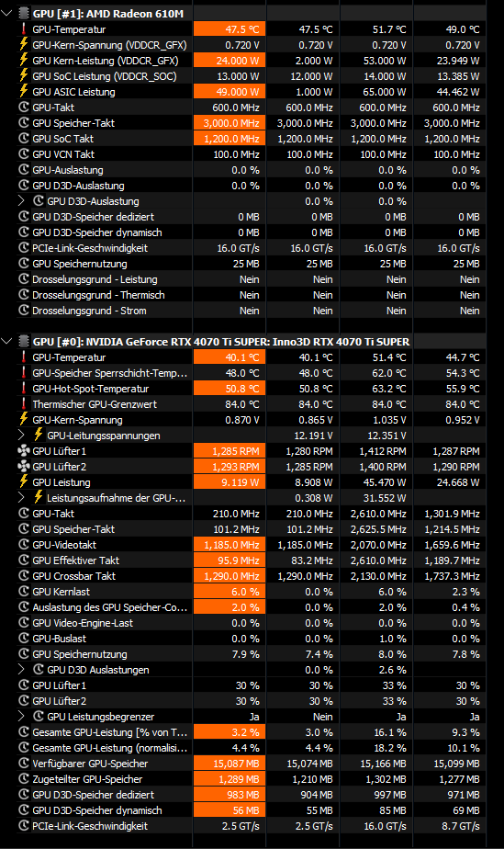504x849 pixels.
Task: Click highlighted 15,087 MB available memory value
Action: click(x=230, y=764)
